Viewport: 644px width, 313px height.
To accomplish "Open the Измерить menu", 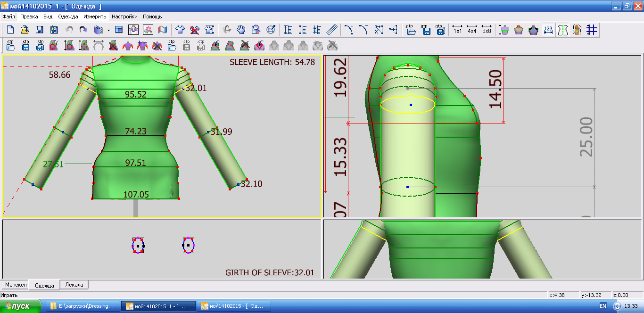I will point(95,16).
